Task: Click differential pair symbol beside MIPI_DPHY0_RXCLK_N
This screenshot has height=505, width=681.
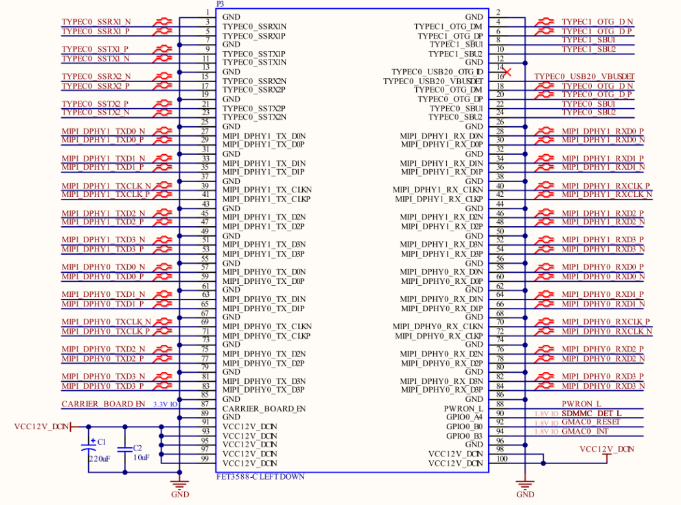Action: click(544, 331)
